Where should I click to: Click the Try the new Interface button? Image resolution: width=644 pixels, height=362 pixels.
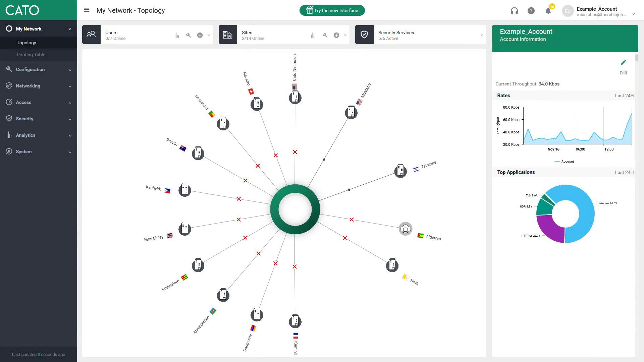(332, 10)
